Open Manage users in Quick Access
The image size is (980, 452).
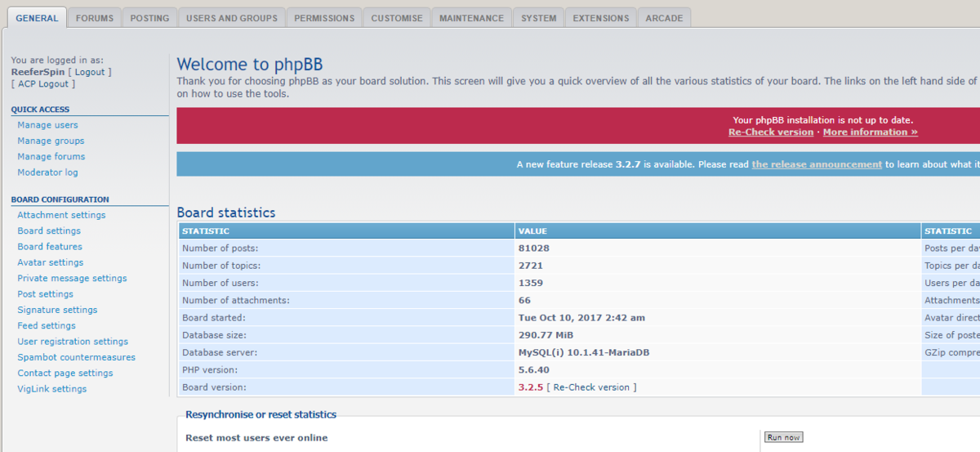(x=47, y=125)
